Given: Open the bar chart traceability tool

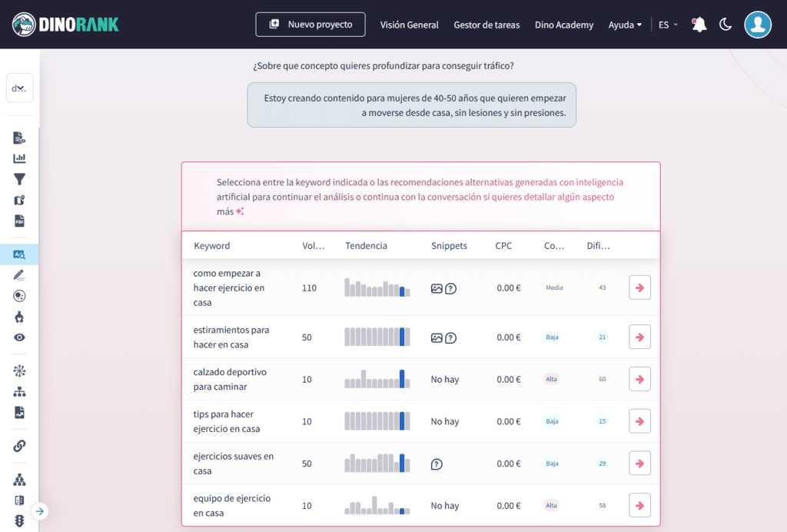Looking at the screenshot, I should (x=19, y=158).
